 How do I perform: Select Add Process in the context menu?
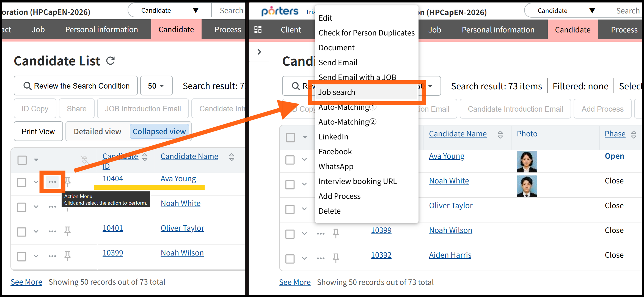(339, 196)
